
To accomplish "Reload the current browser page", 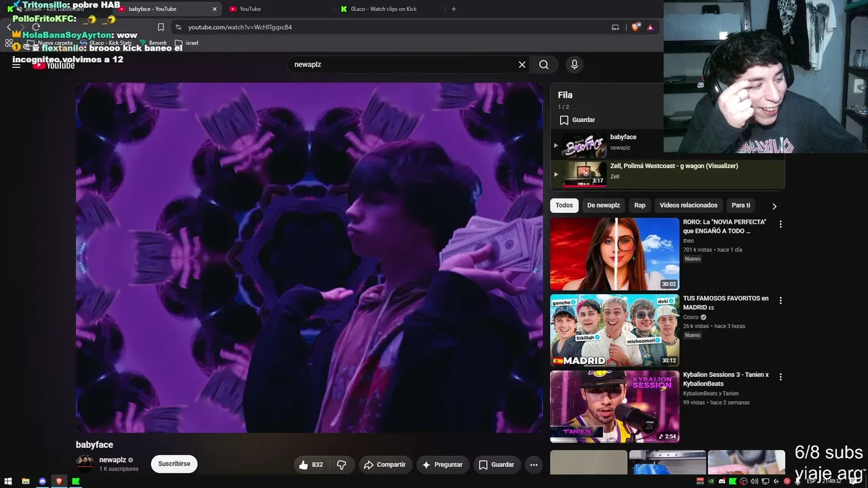I will pos(36,27).
